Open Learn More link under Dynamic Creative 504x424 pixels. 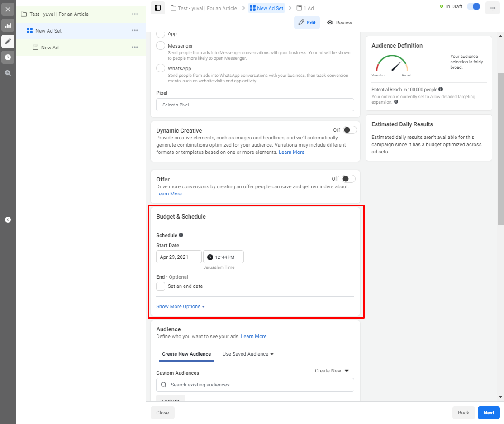pyautogui.click(x=291, y=152)
